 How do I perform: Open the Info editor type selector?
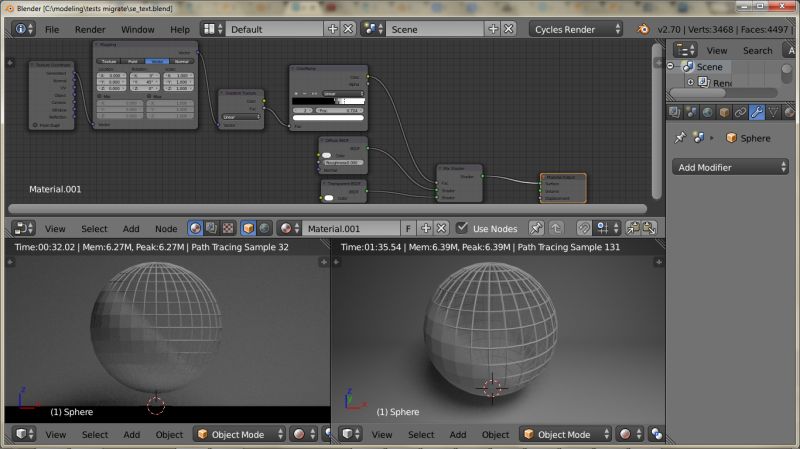click(23, 29)
